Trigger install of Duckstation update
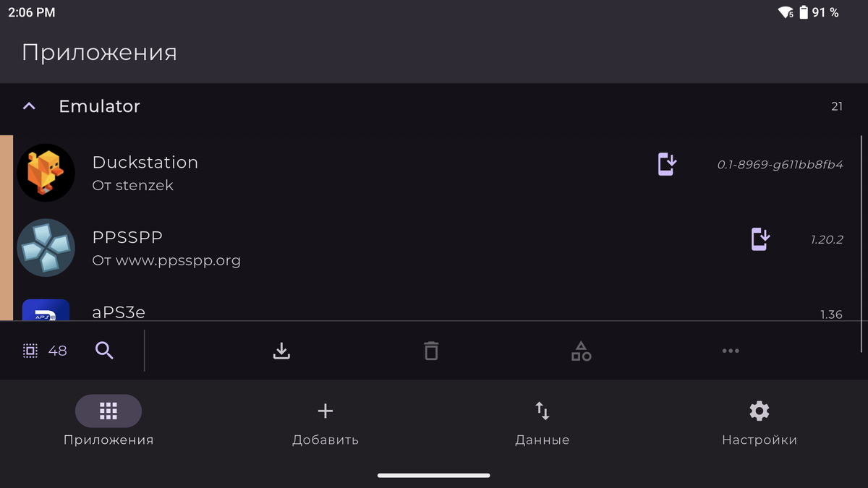Image resolution: width=868 pixels, height=488 pixels. (665, 164)
